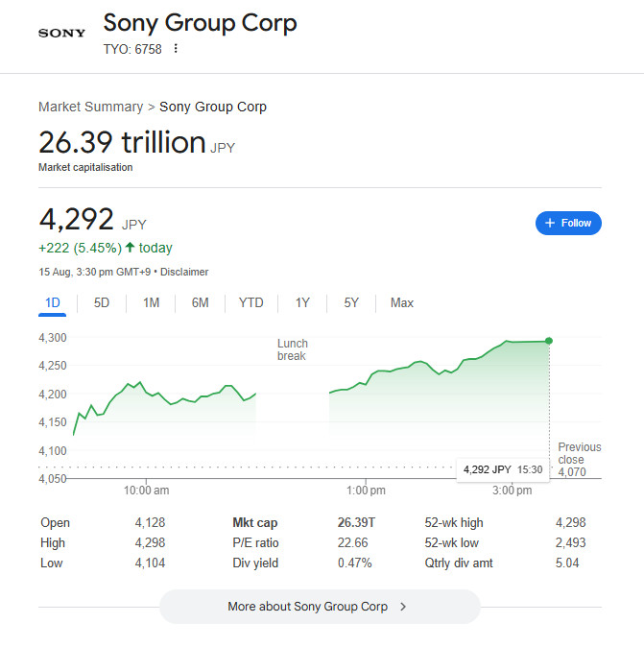Open More about Sony Group Corp
644x647 pixels.
319,607
